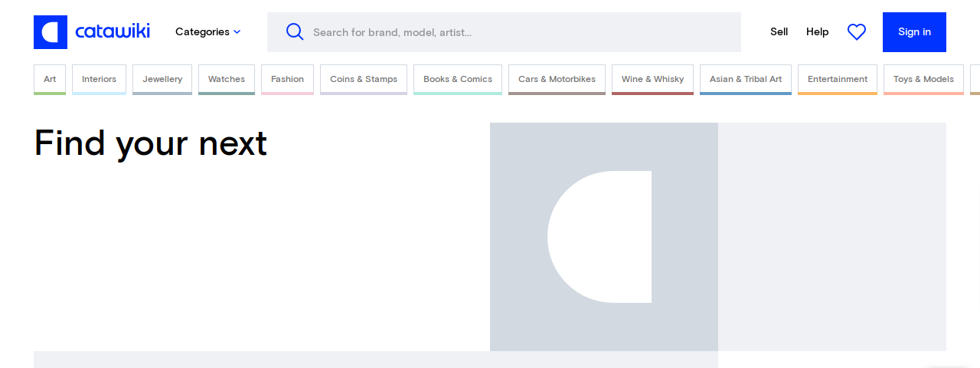Screen dimensions: 980x368
Task: Choose the Jewellery category tab
Action: 162,79
